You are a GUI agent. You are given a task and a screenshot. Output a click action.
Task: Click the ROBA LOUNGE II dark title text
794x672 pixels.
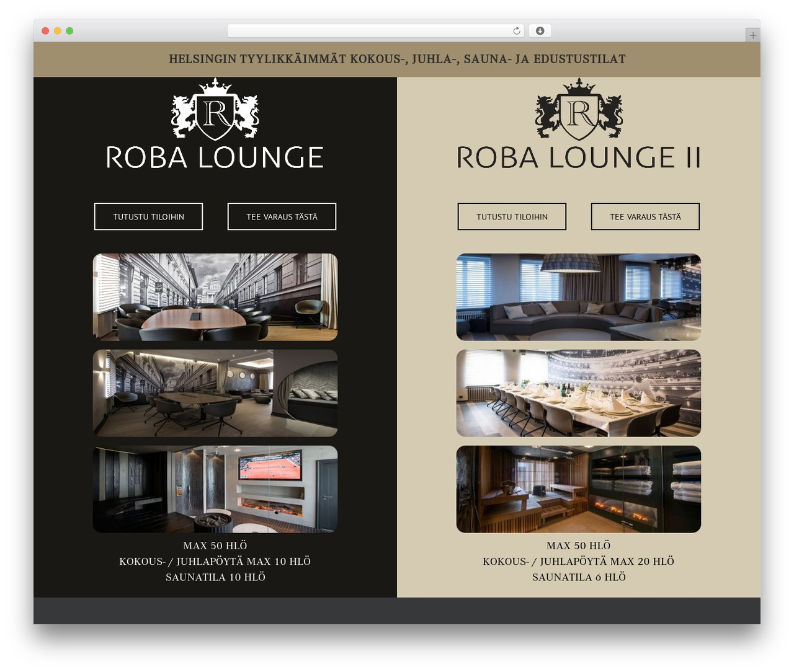[x=579, y=157]
